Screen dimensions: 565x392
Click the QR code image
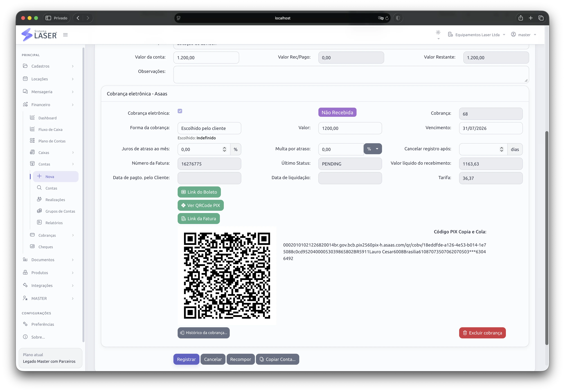(x=227, y=276)
